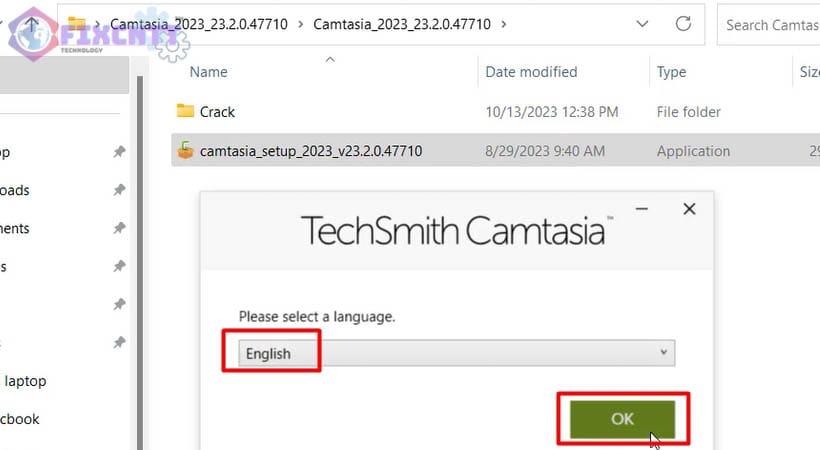Click the Up navigation arrow
Image resolution: width=820 pixels, height=450 pixels.
coord(31,24)
